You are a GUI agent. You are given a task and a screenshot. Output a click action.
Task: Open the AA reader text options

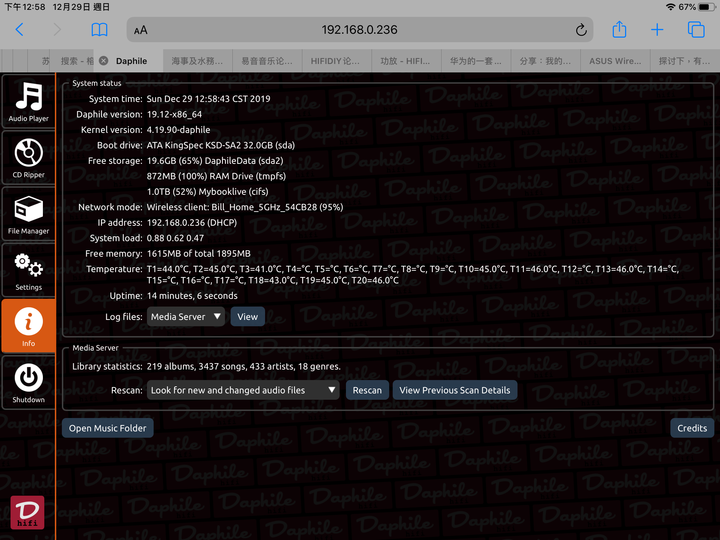tap(141, 30)
